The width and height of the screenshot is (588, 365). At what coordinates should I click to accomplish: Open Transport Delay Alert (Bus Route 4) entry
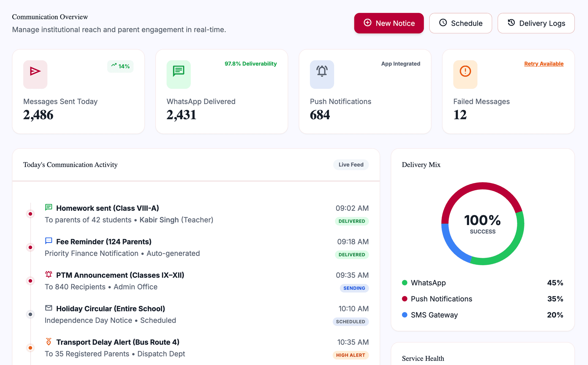pos(118,342)
